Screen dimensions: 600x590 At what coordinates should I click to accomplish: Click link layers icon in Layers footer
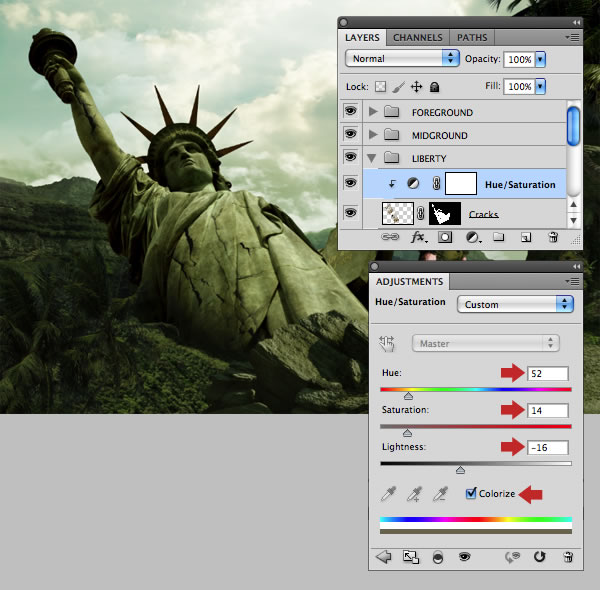click(390, 237)
